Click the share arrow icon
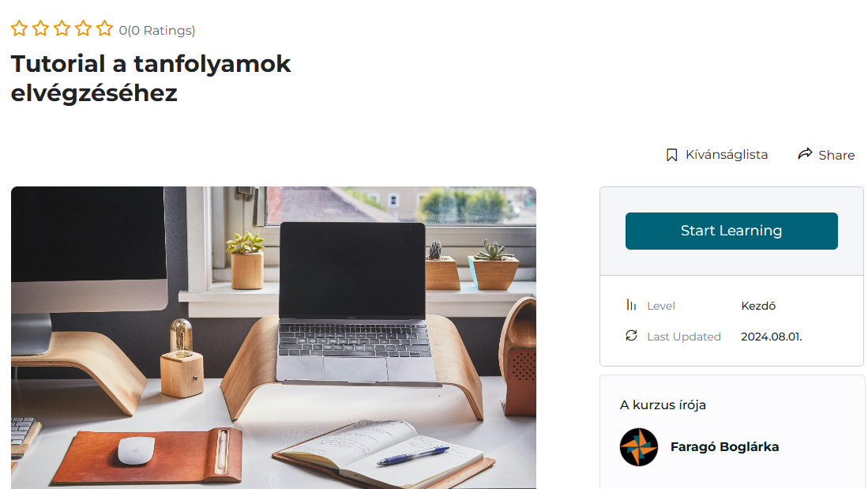 805,154
